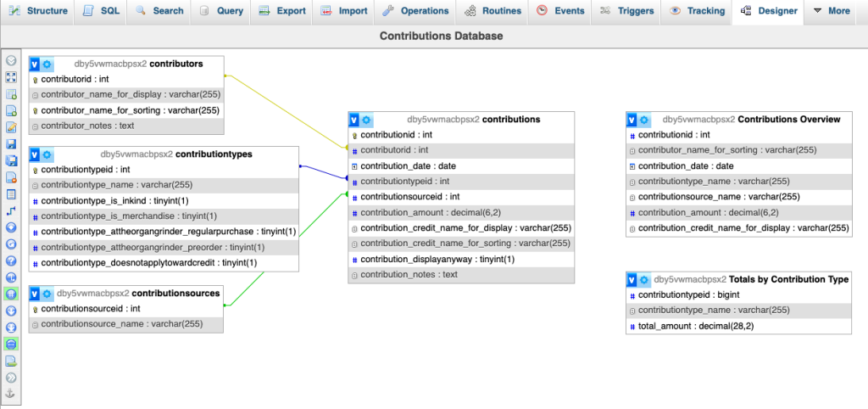Toggle angular/direct links icon

(x=10, y=277)
